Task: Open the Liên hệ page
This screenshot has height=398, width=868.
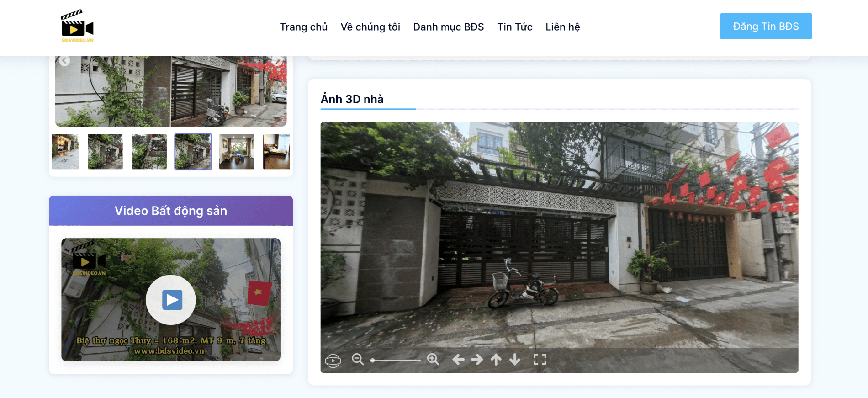Action: pyautogui.click(x=562, y=27)
